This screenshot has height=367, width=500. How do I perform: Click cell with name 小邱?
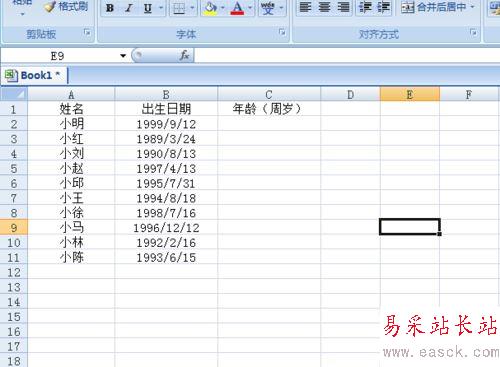coord(71,183)
